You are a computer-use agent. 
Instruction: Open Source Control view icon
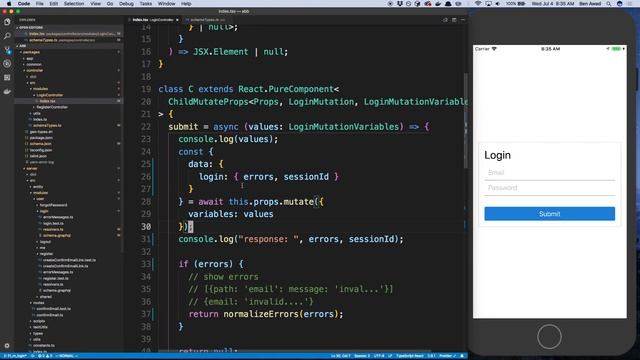[7, 50]
